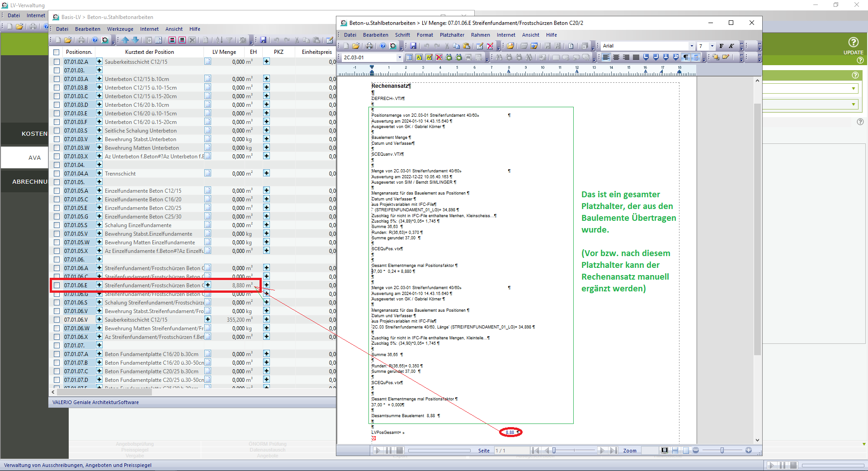The height and width of the screenshot is (471, 868).
Task: Click the blue move-up arrow in LV toolbar
Action: [126, 40]
